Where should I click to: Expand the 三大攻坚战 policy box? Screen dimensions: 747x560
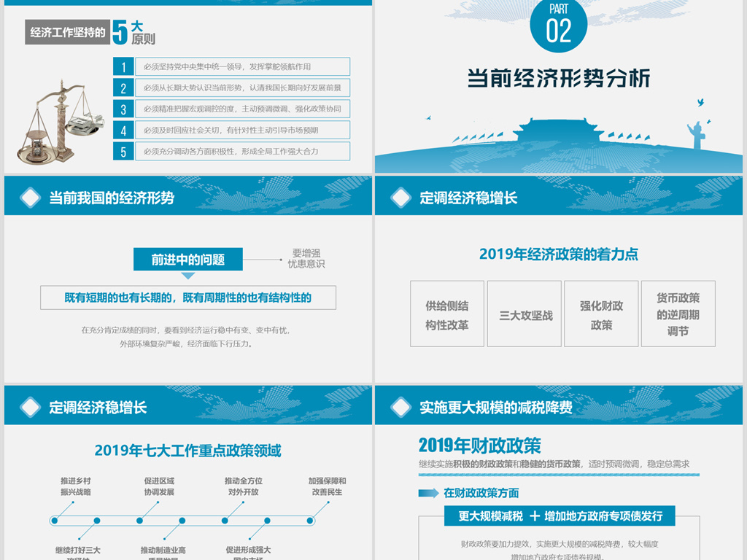(524, 313)
